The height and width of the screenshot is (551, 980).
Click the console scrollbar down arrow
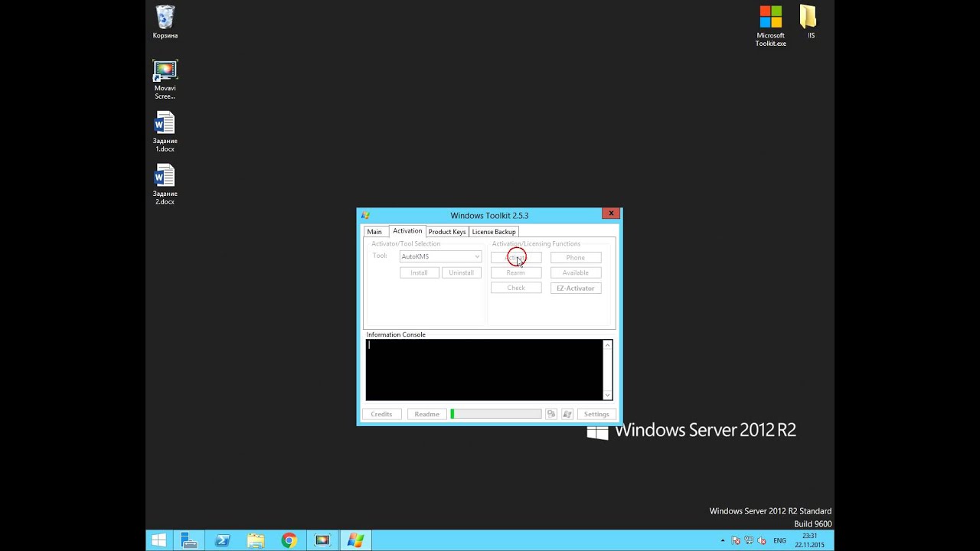point(608,395)
